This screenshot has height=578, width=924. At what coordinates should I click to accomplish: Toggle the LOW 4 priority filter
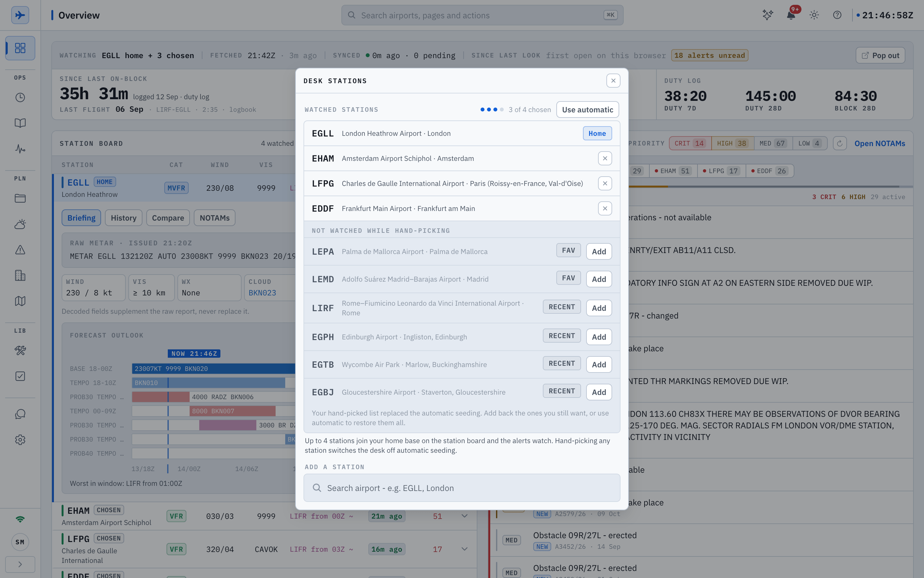tap(810, 143)
